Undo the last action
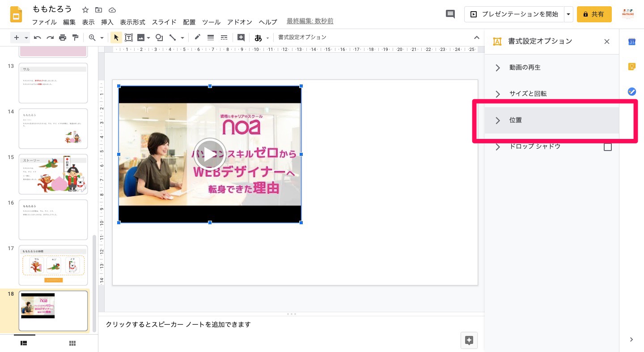644x352 pixels. click(x=38, y=38)
